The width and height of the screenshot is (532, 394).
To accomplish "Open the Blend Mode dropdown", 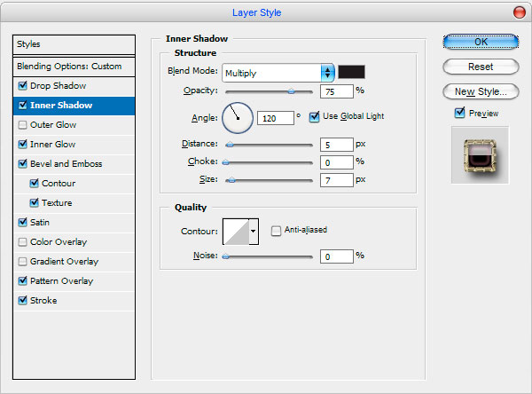I will pyautogui.click(x=278, y=73).
